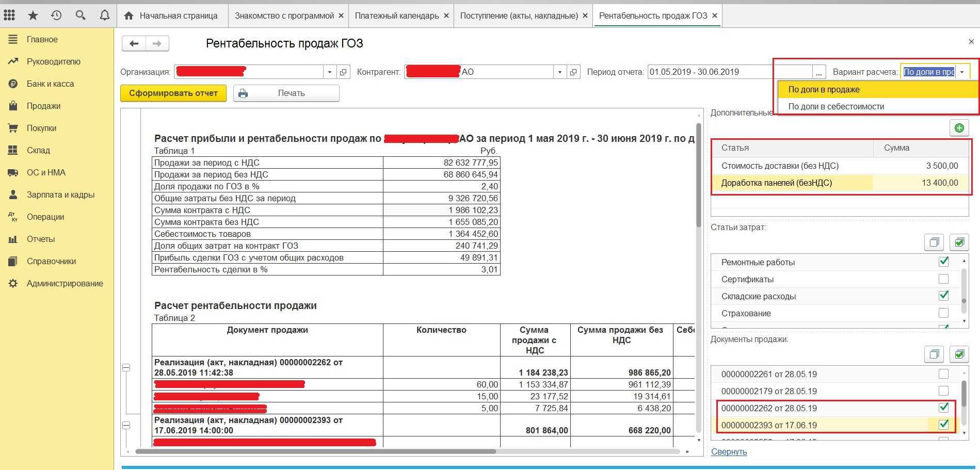Open the Favorites star icon

pos(33,15)
